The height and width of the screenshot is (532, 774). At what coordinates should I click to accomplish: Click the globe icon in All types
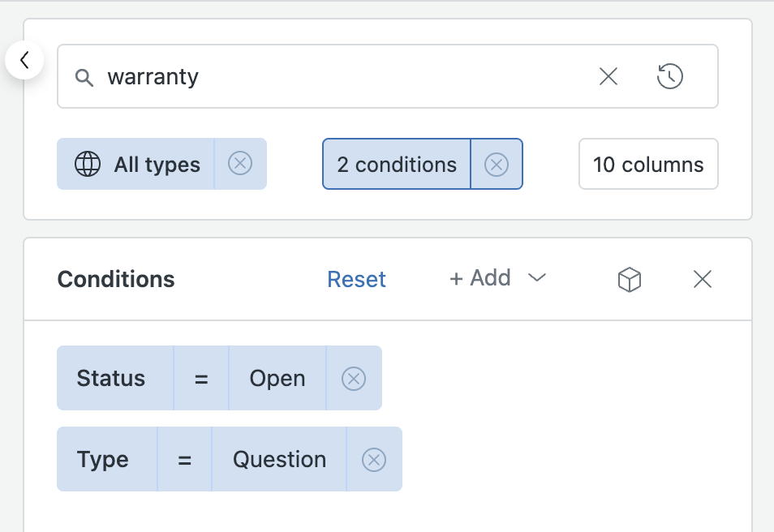coord(88,164)
